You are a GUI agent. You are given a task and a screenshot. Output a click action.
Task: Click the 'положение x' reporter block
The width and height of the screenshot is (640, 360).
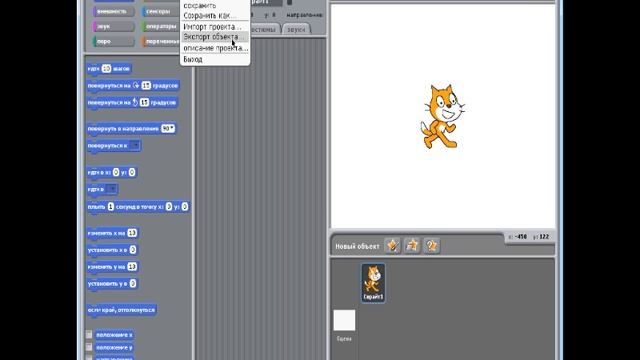[114, 335]
